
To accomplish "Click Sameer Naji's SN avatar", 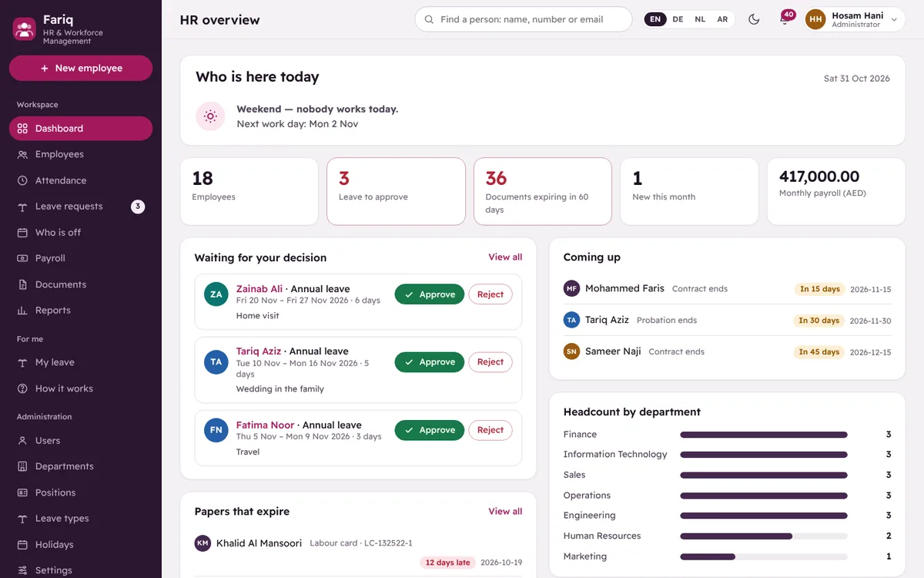I will click(x=571, y=351).
